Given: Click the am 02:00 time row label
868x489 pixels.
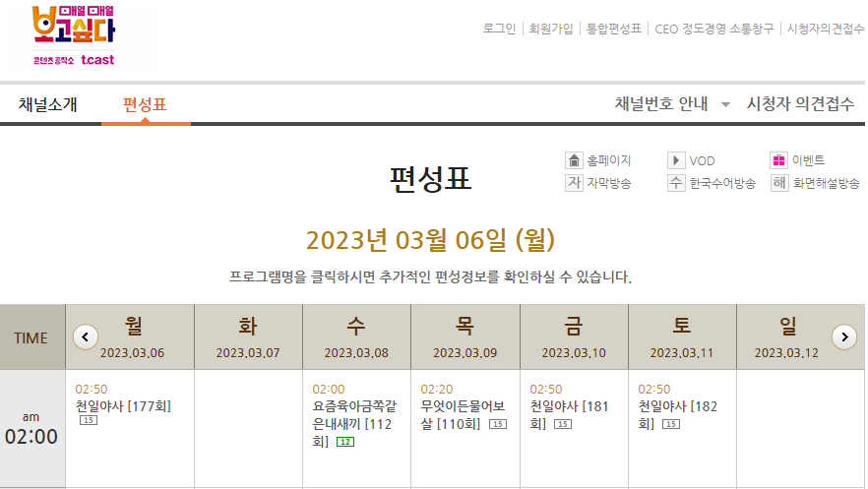Looking at the screenshot, I should click(31, 429).
